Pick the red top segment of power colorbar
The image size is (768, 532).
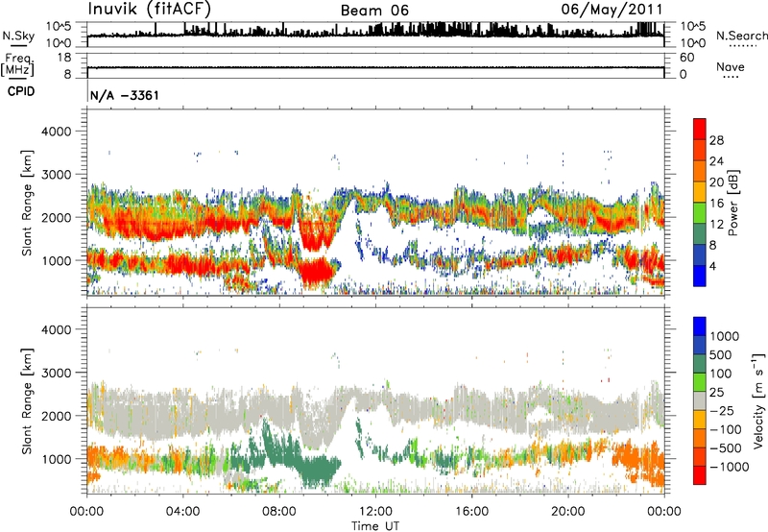click(700, 129)
